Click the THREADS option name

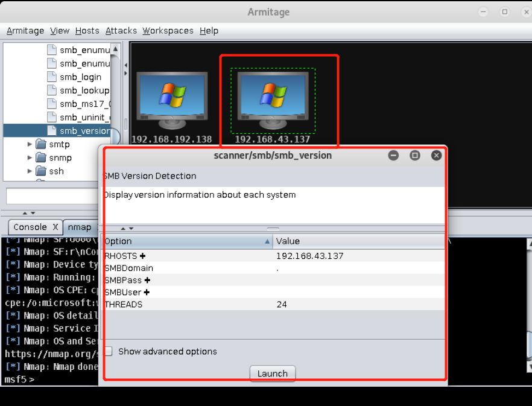[x=124, y=304]
